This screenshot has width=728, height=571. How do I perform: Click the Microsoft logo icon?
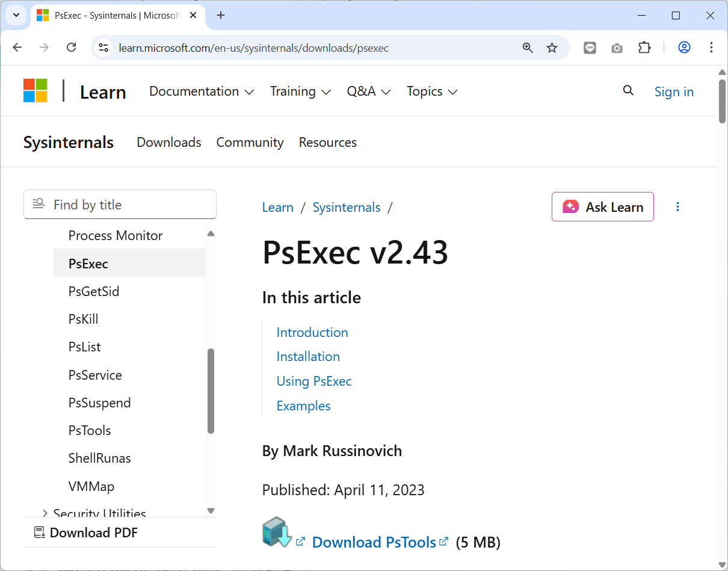click(x=35, y=91)
